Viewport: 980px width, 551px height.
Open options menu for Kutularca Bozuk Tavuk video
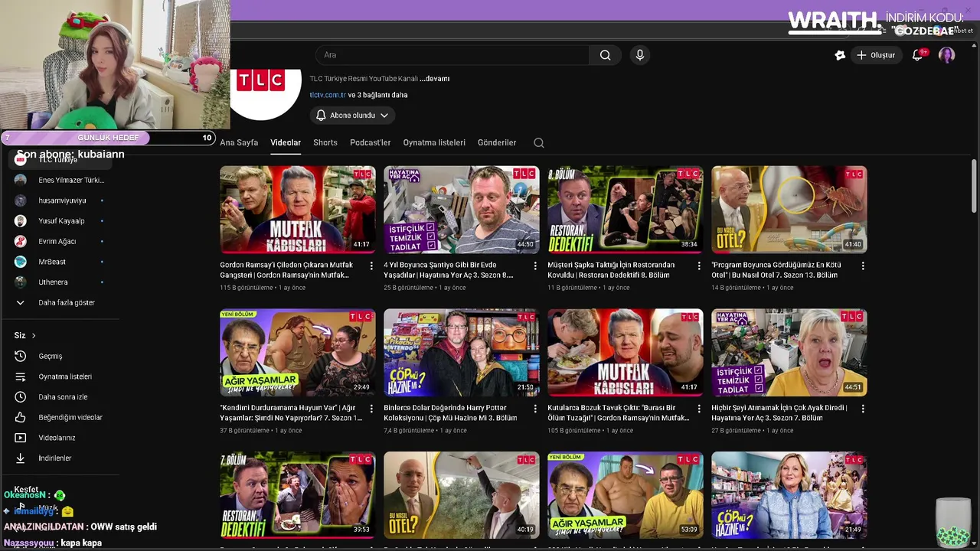699,409
